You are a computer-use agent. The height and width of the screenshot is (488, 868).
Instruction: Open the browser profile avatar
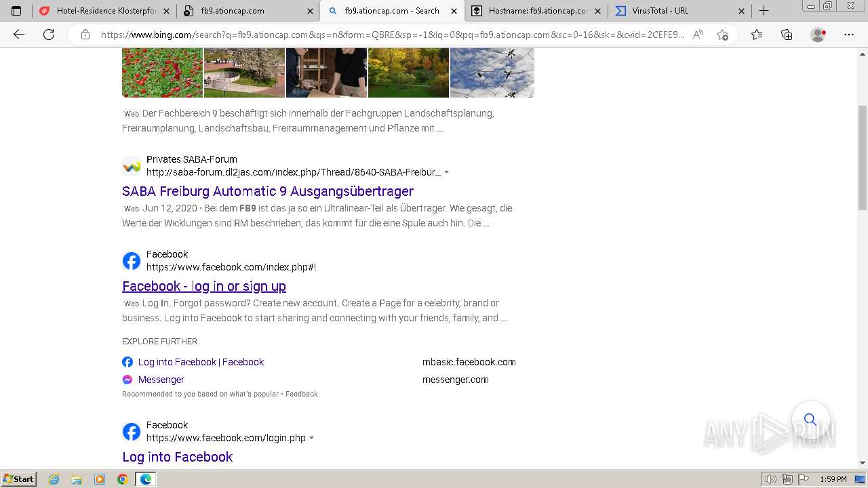[818, 35]
